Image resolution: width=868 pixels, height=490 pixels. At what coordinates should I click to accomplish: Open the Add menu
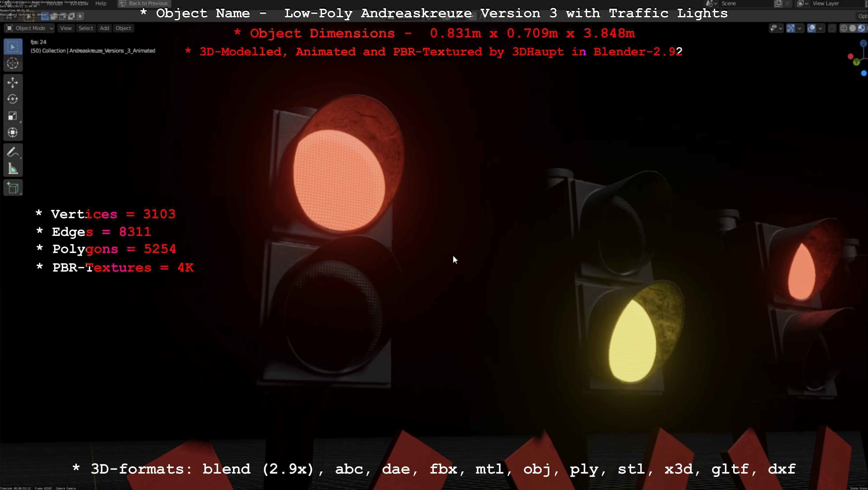(x=104, y=28)
